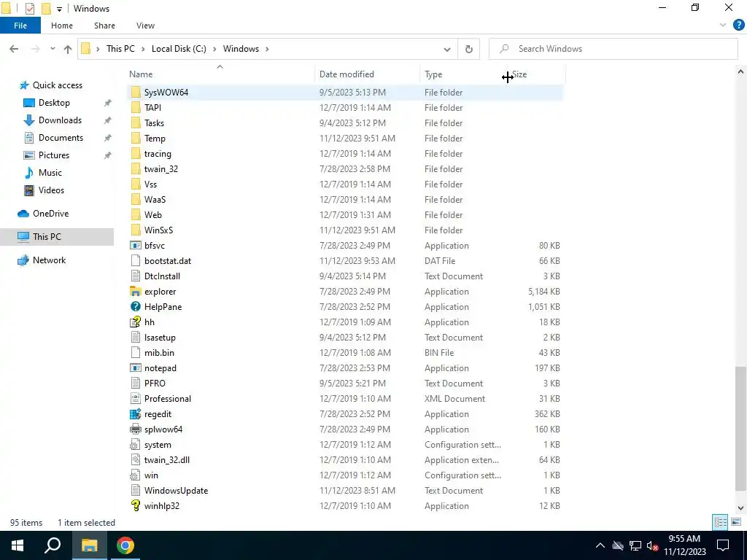The height and width of the screenshot is (560, 747).
Task: Open the Help question mark button
Action: click(x=738, y=26)
